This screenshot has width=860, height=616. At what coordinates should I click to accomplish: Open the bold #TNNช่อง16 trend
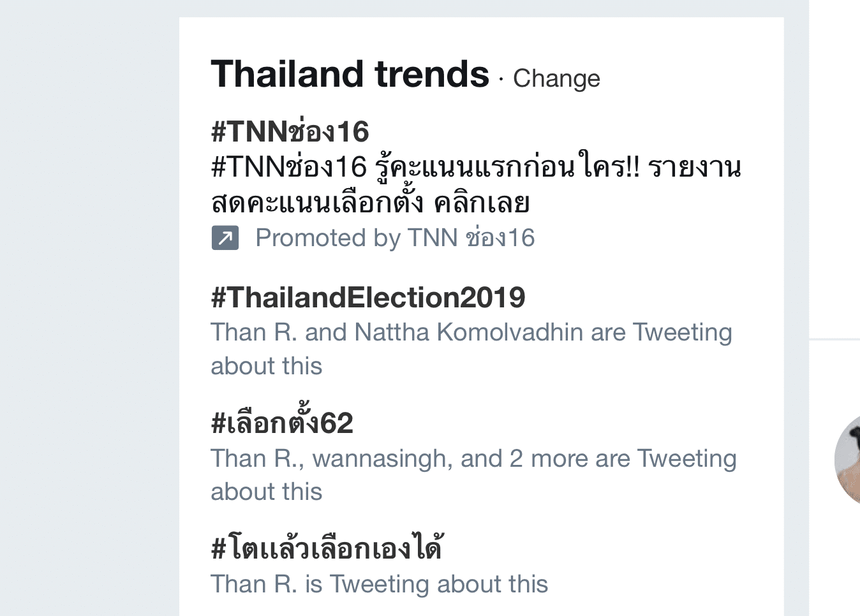pyautogui.click(x=290, y=131)
